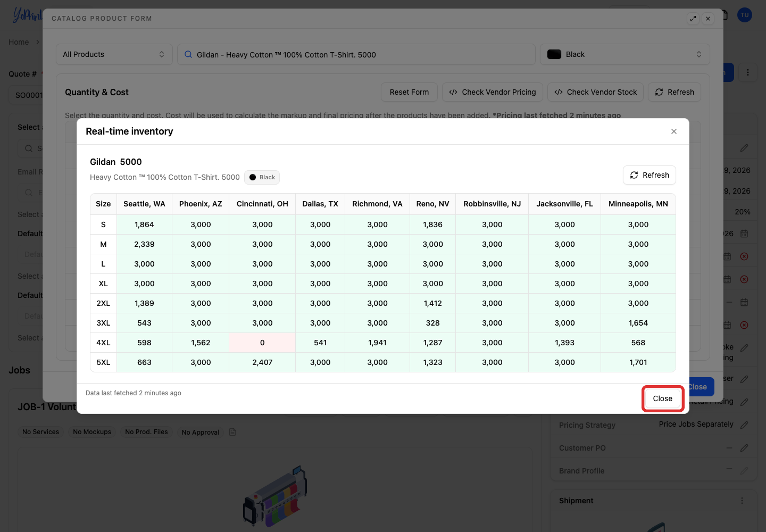This screenshot has width=766, height=532.
Task: Click the product search field showing Gildan 5000
Action: click(x=356, y=54)
